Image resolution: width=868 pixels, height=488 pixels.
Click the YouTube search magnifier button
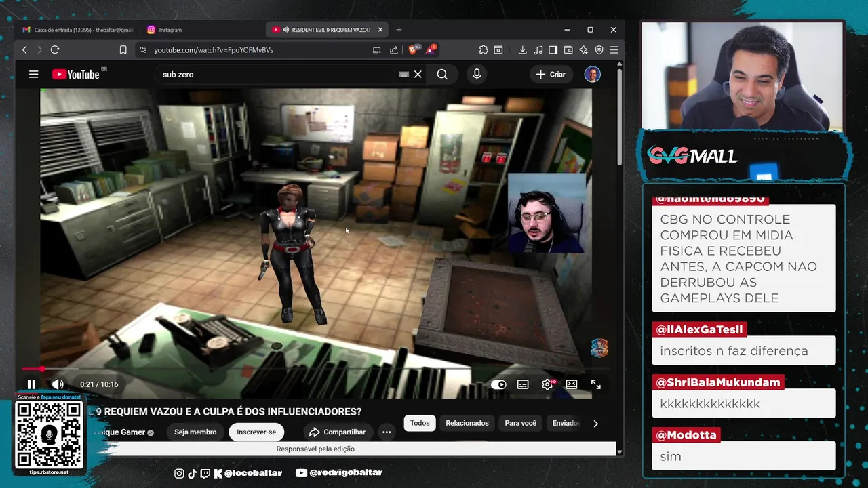(x=442, y=75)
